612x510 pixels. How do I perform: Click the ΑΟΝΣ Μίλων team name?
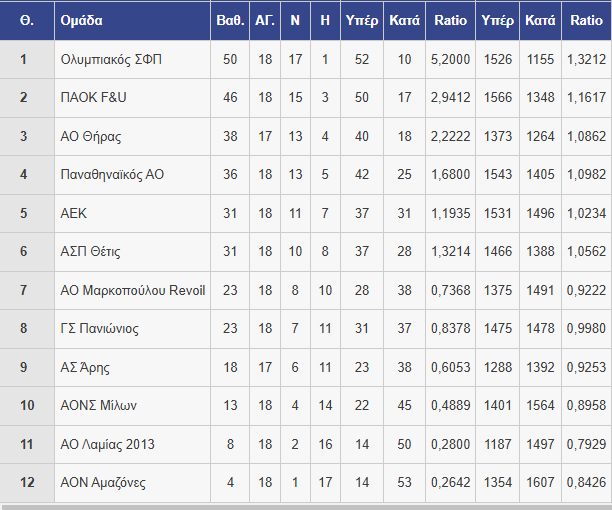[x=98, y=405]
